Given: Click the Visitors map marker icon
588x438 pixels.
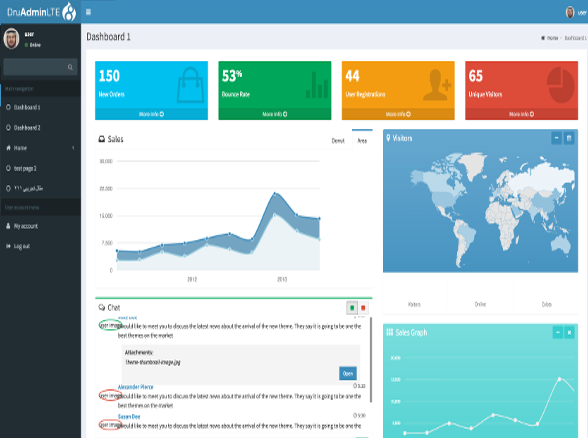Looking at the screenshot, I should tap(388, 138).
